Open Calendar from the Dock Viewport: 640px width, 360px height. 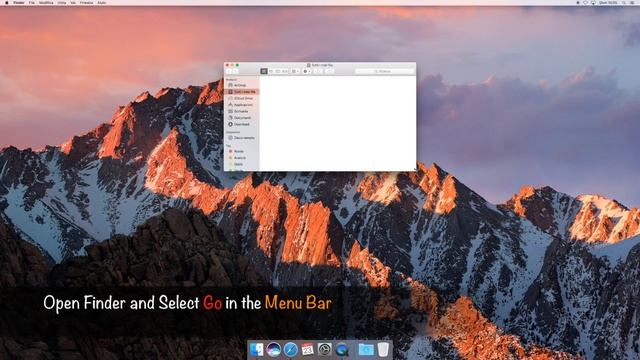pos(307,349)
